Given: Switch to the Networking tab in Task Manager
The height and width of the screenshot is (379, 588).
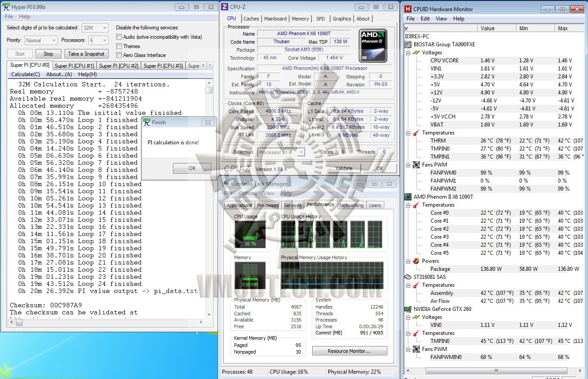Looking at the screenshot, I should (x=351, y=205).
